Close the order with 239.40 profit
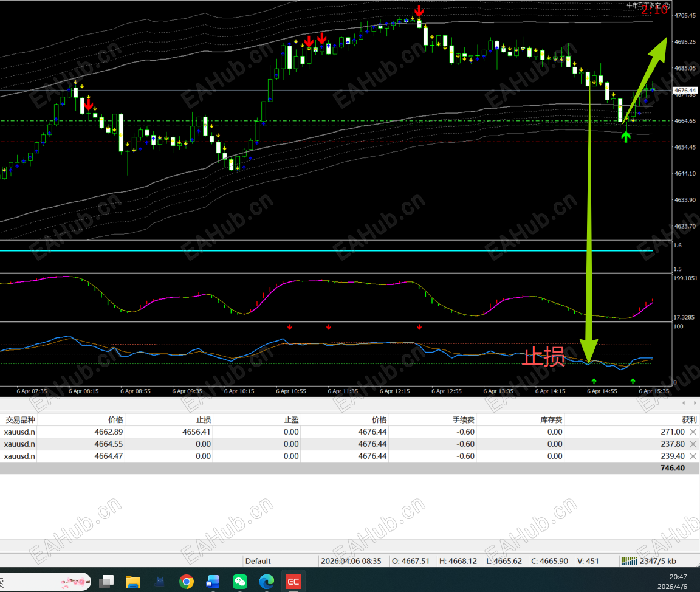The image size is (700, 592). tap(693, 456)
